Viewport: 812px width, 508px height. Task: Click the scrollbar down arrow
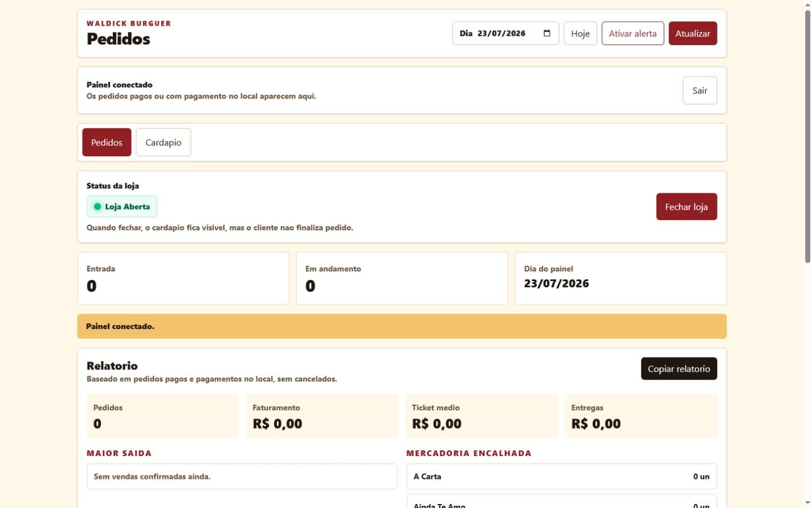[807, 503]
